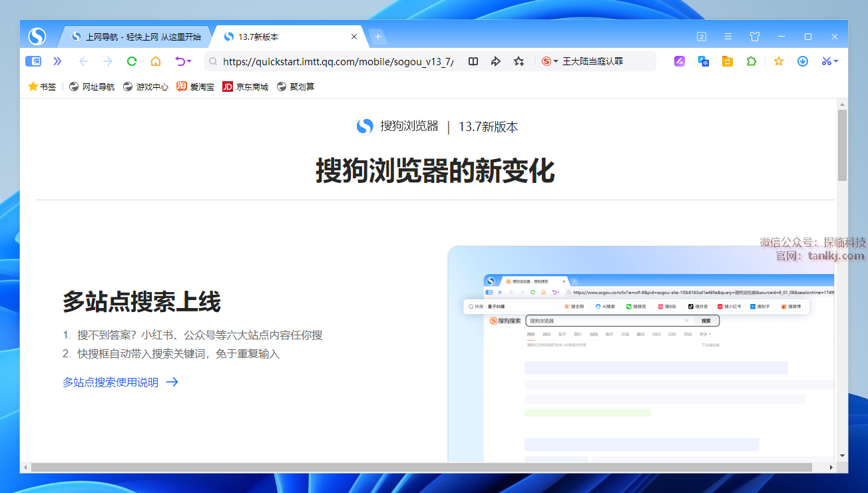Click the share page arrow icon
Screen dimensions: 868x493
(496, 61)
